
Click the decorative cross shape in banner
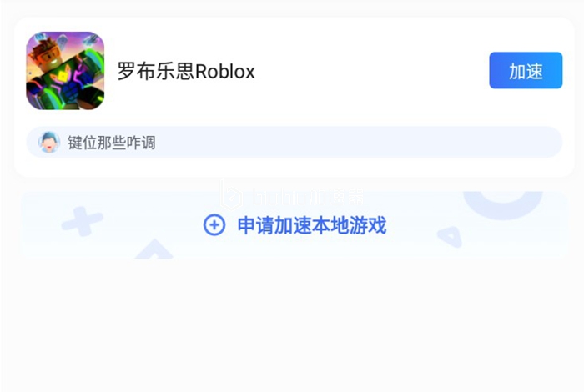[x=82, y=222]
